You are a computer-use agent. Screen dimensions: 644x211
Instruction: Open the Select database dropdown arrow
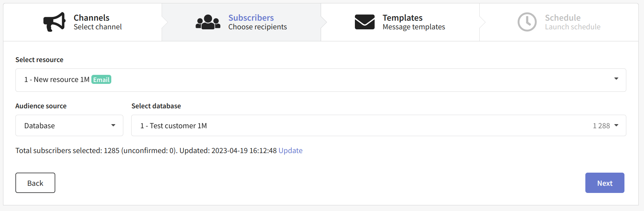pos(616,125)
